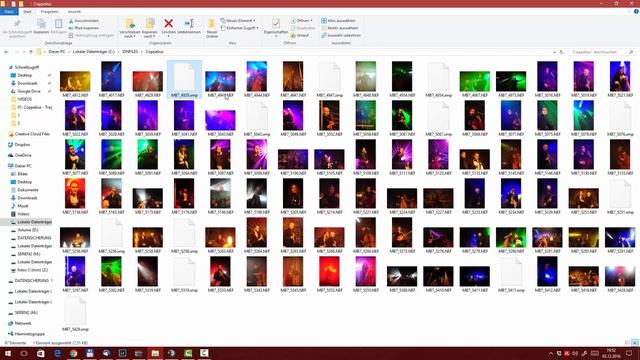Select the MB7_5158.NEF red portrait thumbnail
The image size is (640, 360).
[75, 194]
